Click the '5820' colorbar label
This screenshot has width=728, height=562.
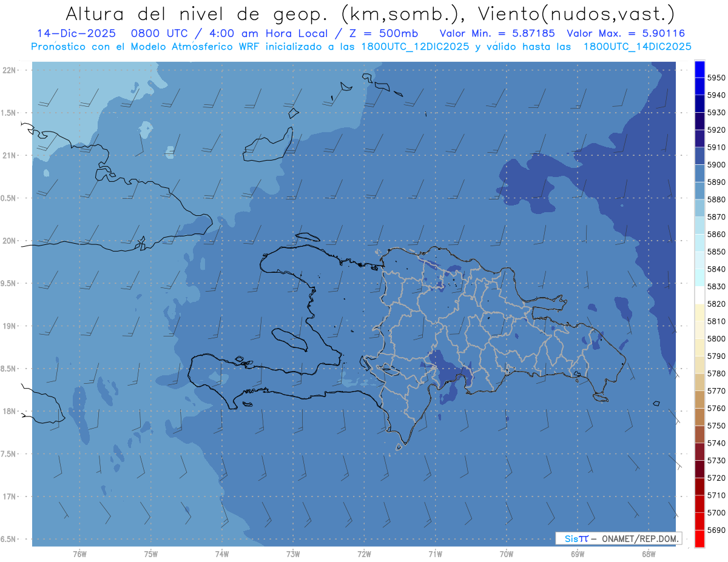pos(716,304)
